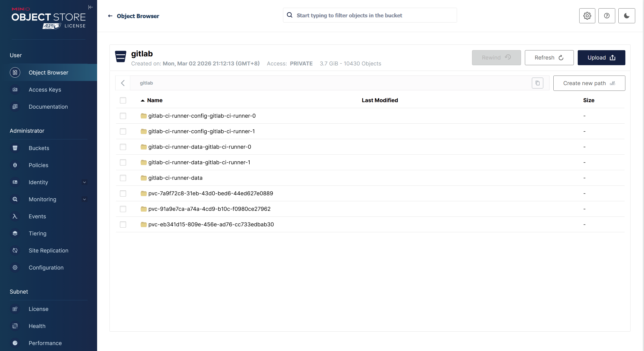Image resolution: width=644 pixels, height=351 pixels.
Task: Check the gitlab-ci-runner-data-gitlab-ci-runner-0 checkbox
Action: (x=123, y=147)
